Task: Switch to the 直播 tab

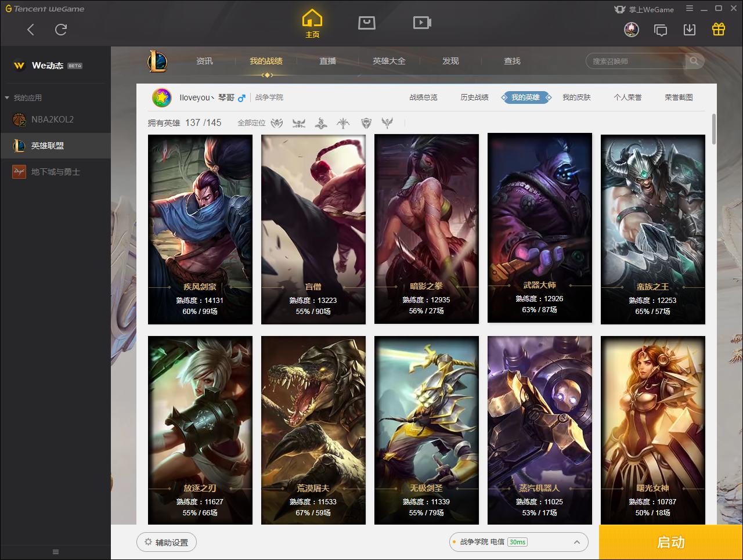Action: tap(328, 61)
